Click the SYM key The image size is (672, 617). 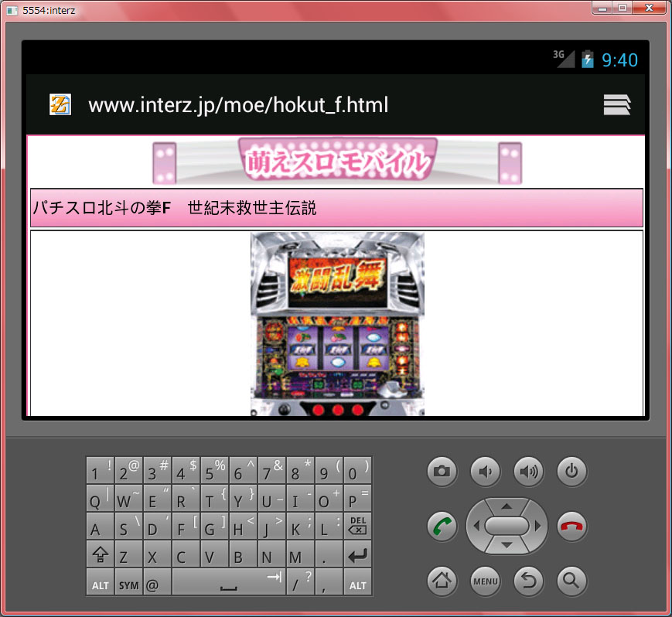click(128, 582)
